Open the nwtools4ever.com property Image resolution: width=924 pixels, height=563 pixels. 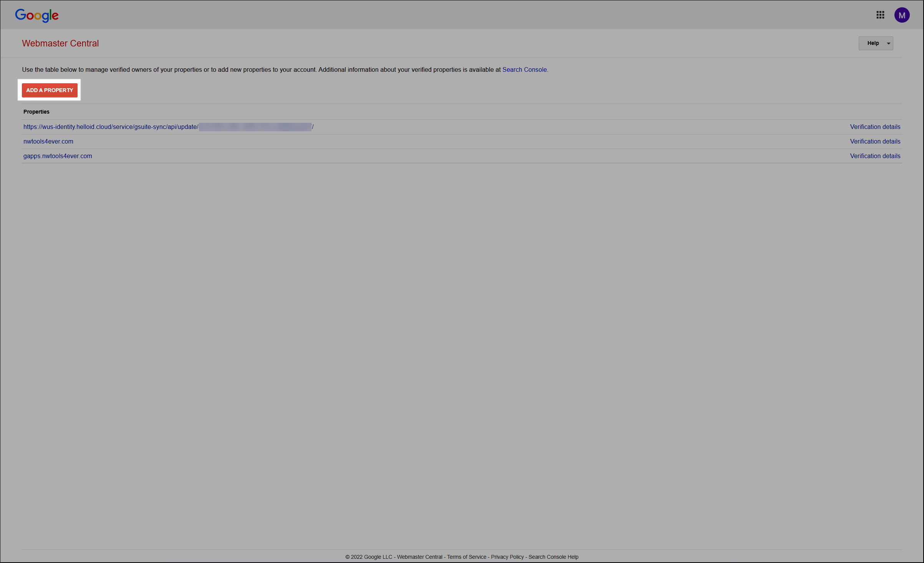(48, 141)
